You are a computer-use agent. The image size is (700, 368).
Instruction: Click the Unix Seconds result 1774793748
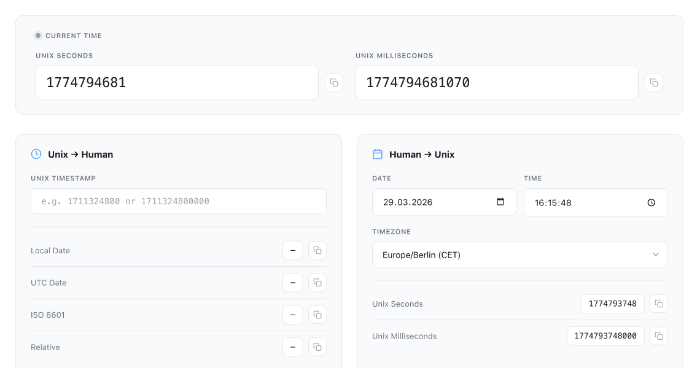[612, 304]
